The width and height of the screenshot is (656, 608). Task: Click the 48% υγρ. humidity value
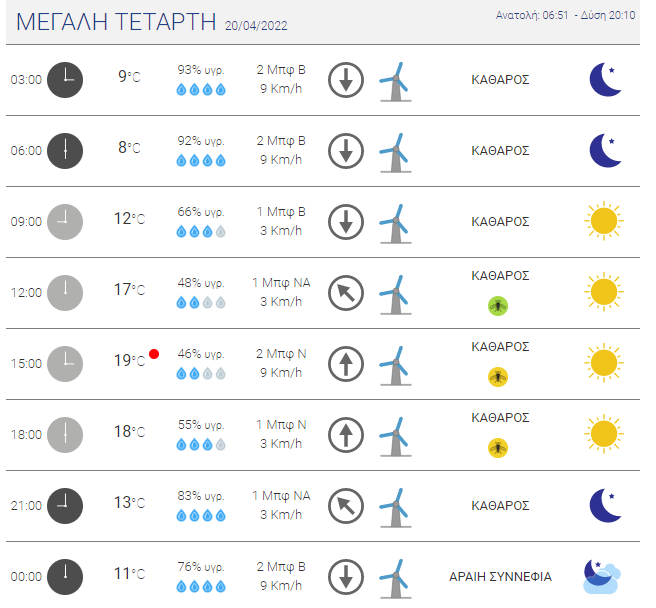(x=201, y=283)
